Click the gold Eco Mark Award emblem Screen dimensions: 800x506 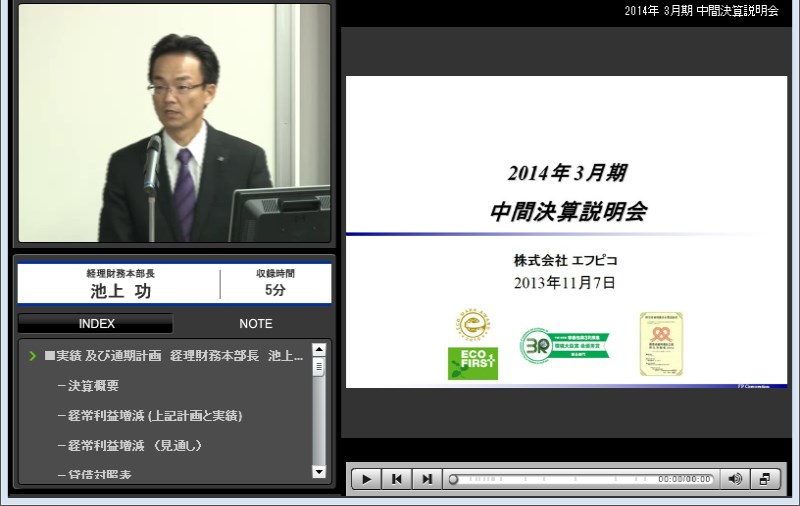[472, 325]
